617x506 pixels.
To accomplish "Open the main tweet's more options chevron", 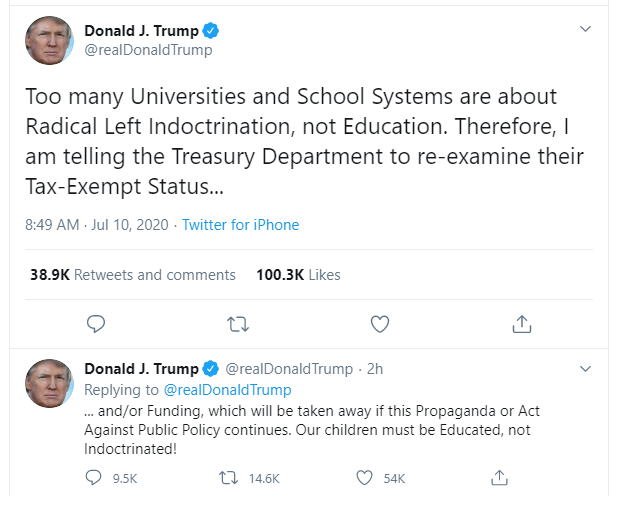I will tap(585, 30).
